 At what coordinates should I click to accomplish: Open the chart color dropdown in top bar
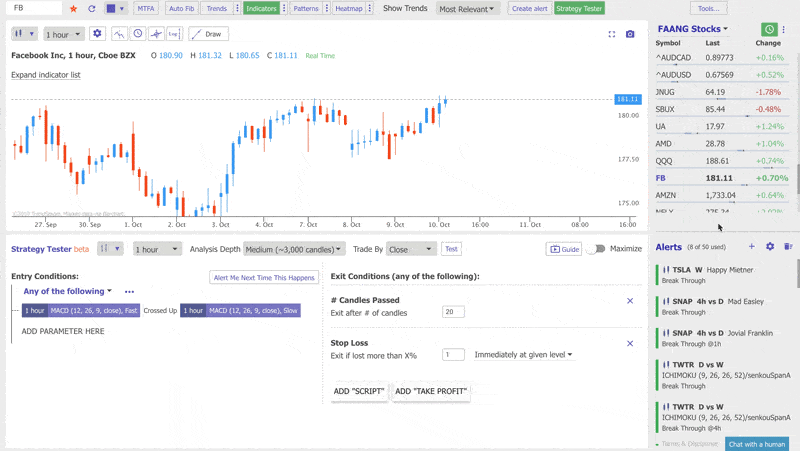point(115,9)
